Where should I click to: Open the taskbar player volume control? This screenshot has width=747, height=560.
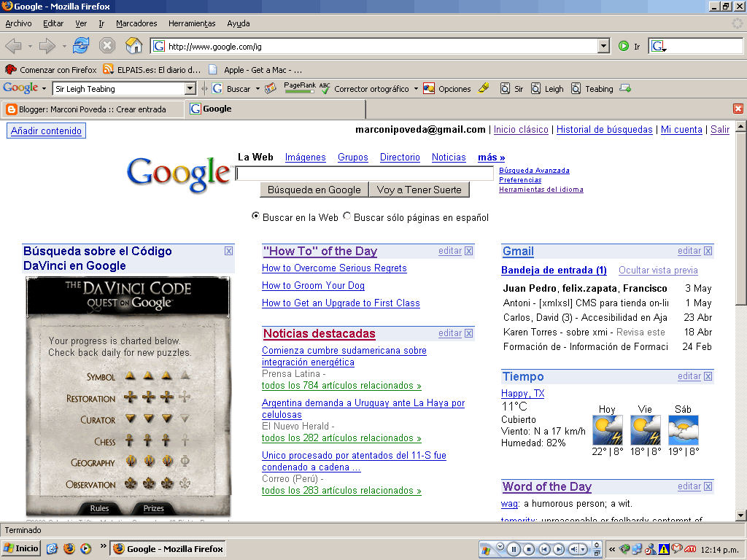click(578, 549)
